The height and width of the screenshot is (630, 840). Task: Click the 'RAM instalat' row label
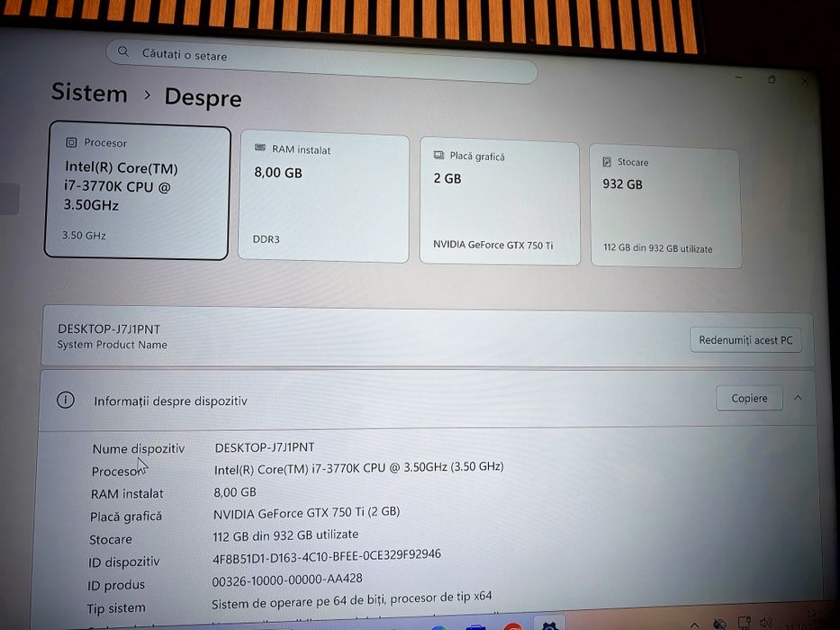pyautogui.click(x=127, y=493)
